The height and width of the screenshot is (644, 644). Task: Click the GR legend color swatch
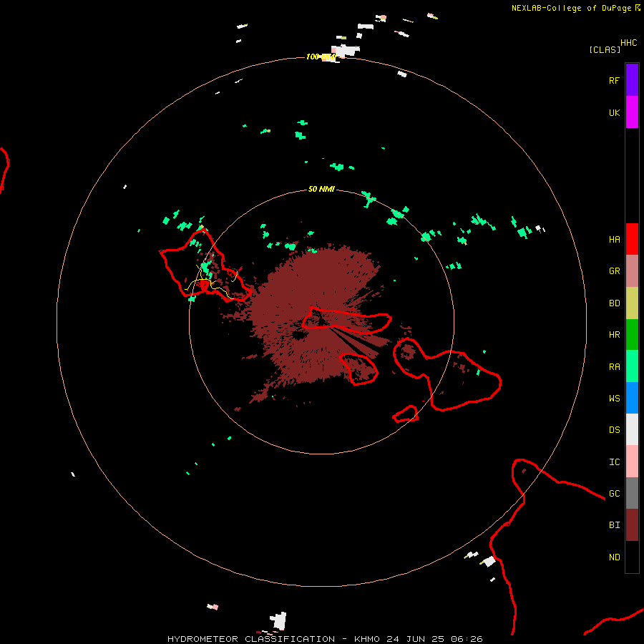632,271
